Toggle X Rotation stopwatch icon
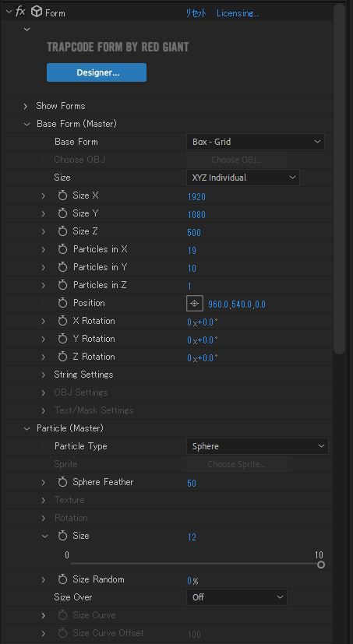This screenshot has width=353, height=644. pyautogui.click(x=62, y=321)
